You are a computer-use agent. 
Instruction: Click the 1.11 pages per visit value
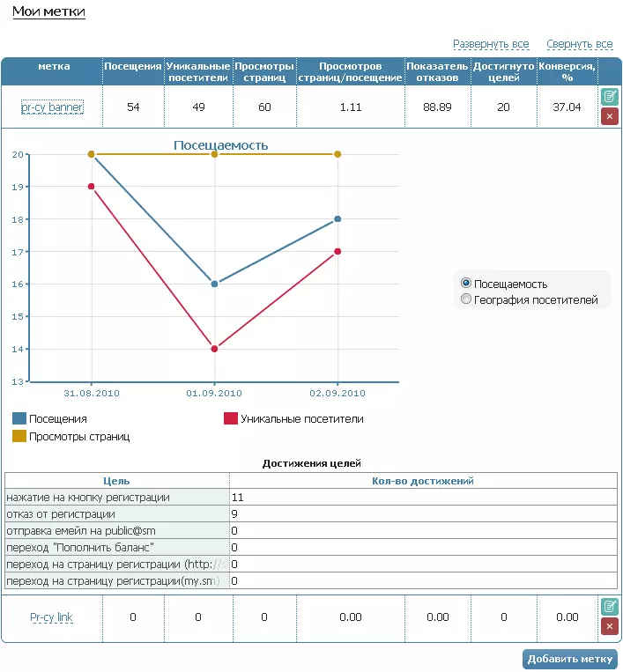pos(351,107)
